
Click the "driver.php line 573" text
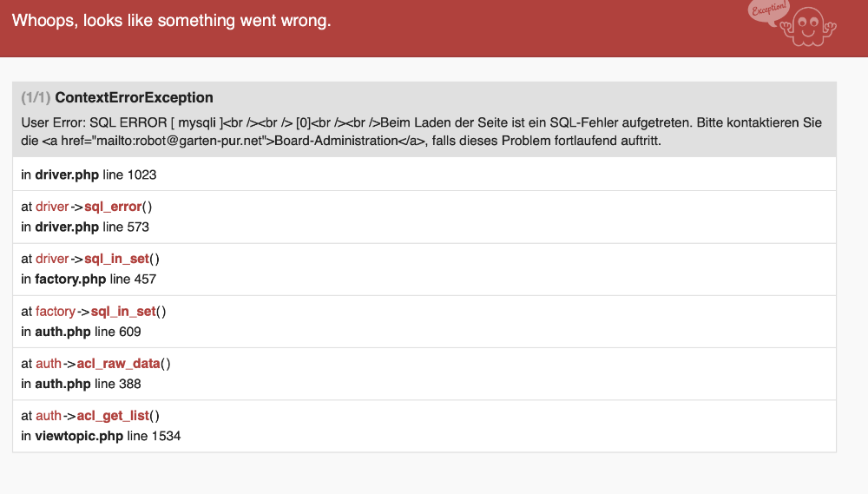pyautogui.click(x=85, y=227)
